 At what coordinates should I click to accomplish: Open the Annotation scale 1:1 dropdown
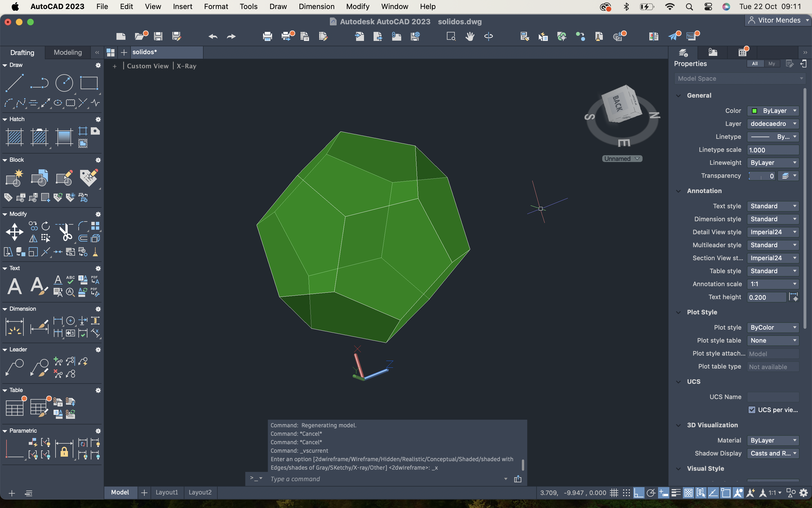click(773, 284)
